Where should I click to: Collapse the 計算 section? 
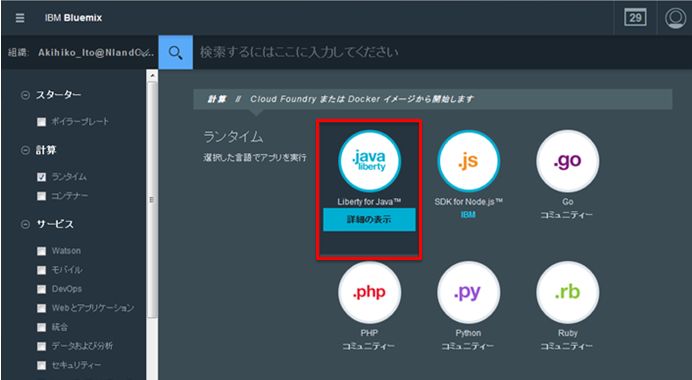coord(26,150)
